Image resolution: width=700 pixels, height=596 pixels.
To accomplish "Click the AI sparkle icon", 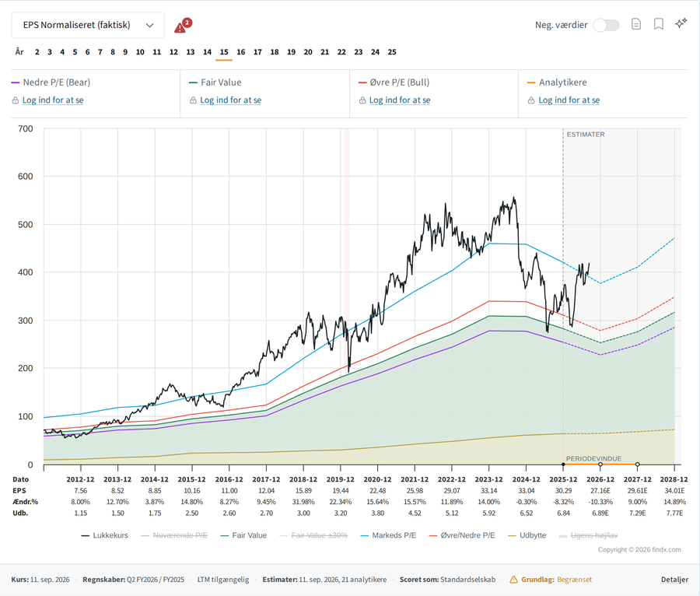I will click(x=681, y=23).
